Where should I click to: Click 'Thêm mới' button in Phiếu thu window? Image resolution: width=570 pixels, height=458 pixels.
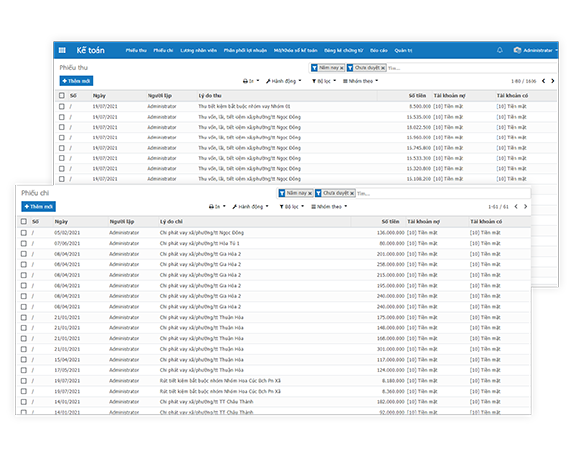point(76,81)
